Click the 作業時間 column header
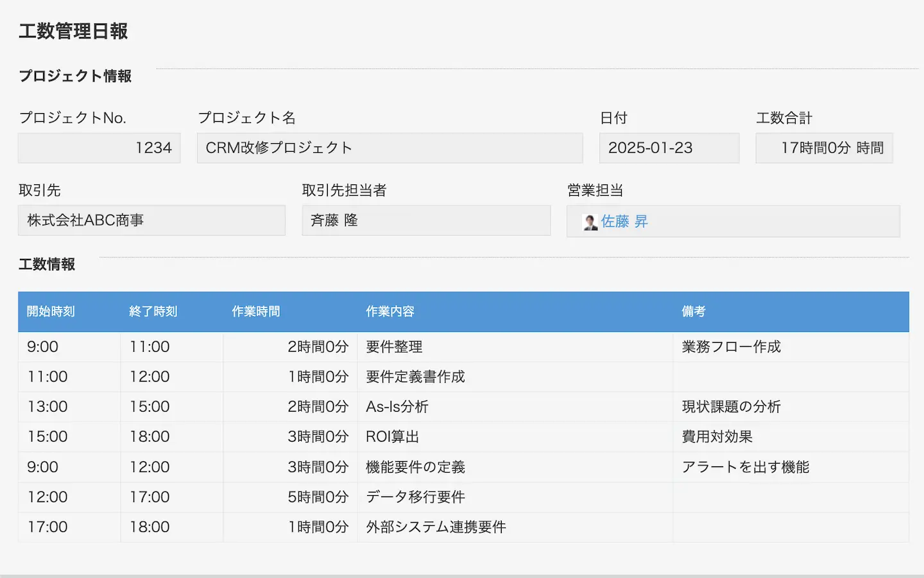 255,311
